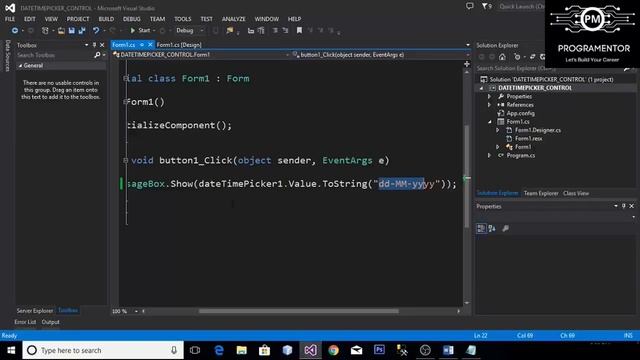Switch to the Class View tab
The image size is (640, 360).
576,193
